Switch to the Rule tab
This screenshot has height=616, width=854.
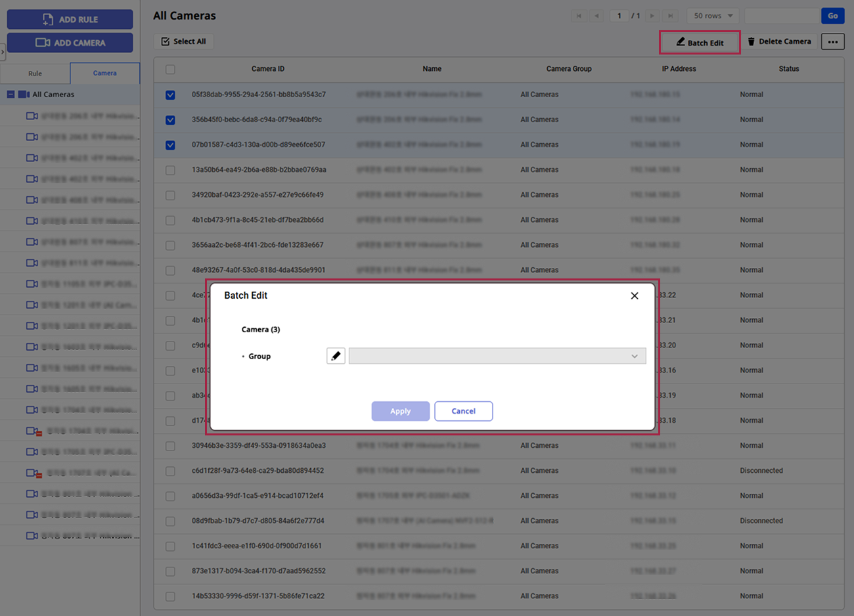35,74
